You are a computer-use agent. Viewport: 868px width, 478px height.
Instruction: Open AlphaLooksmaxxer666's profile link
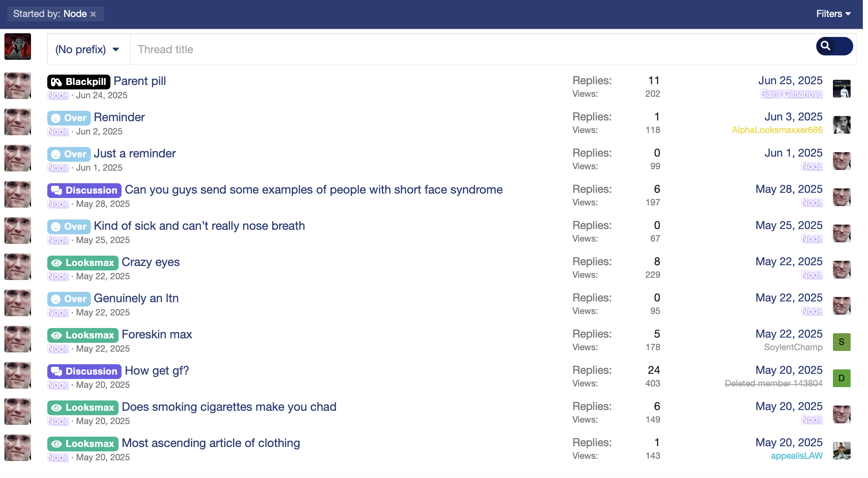point(777,130)
